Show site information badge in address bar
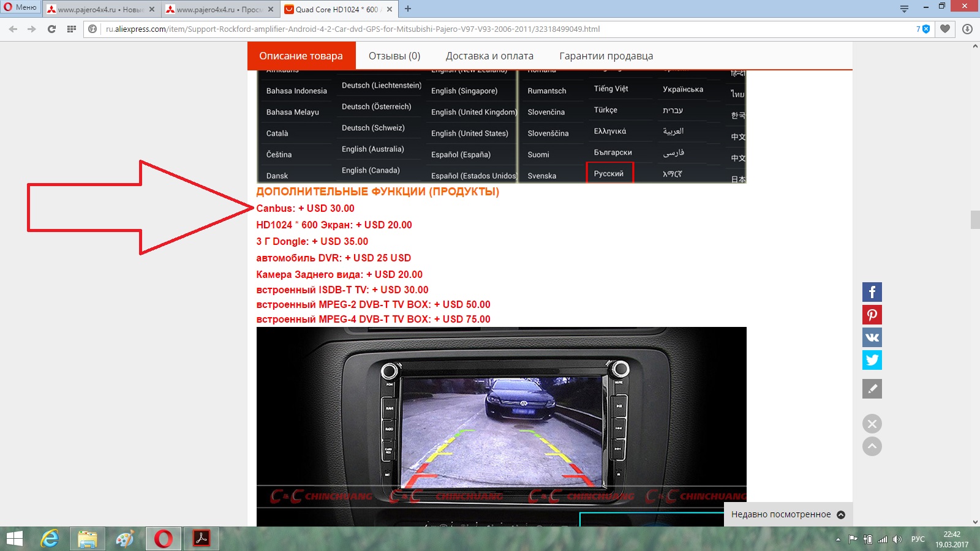 click(x=92, y=29)
